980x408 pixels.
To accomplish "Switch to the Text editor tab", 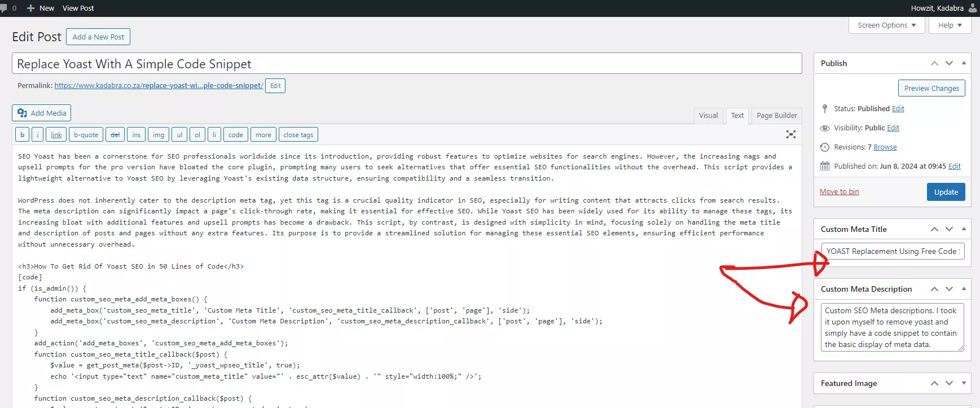I will coord(737,116).
